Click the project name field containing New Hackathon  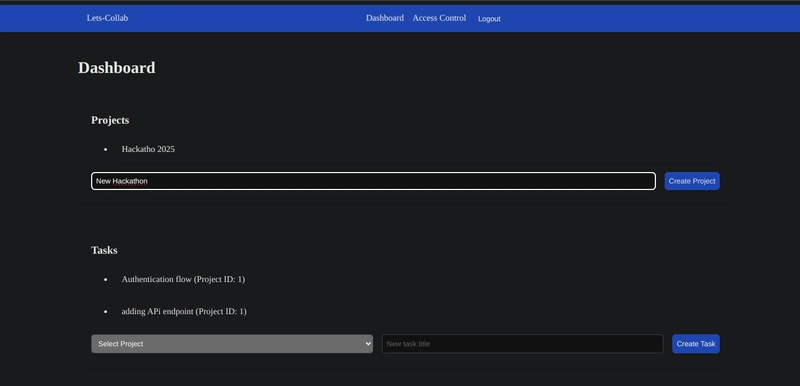tap(373, 181)
